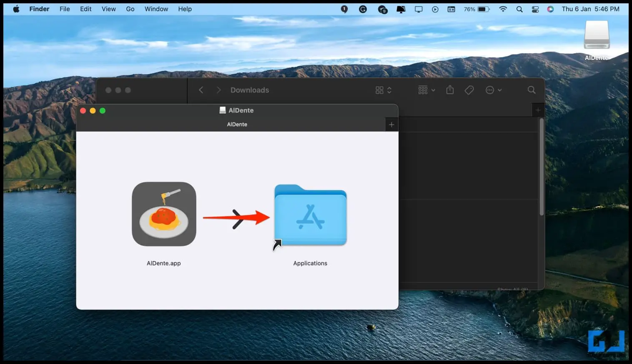Open the Go menu
Screen dimensions: 632x364
tap(130, 9)
